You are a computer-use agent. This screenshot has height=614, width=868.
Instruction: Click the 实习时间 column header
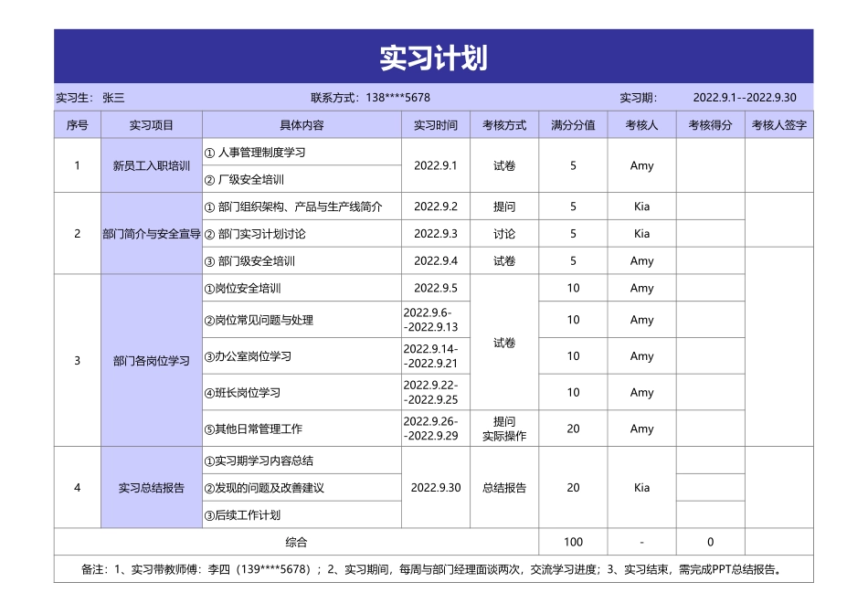click(436, 125)
